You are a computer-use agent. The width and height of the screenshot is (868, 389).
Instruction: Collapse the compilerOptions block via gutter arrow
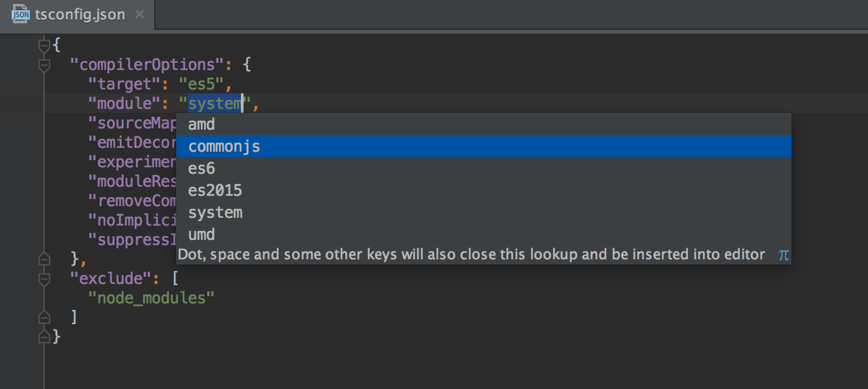(43, 64)
